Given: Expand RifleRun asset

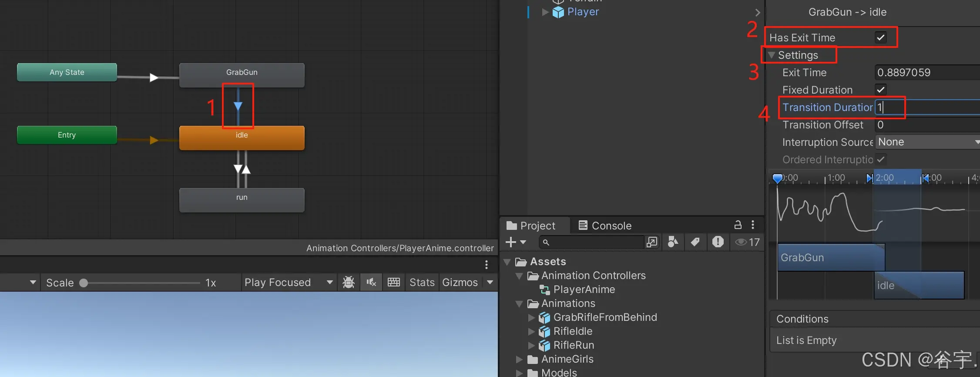Looking at the screenshot, I should 531,346.
